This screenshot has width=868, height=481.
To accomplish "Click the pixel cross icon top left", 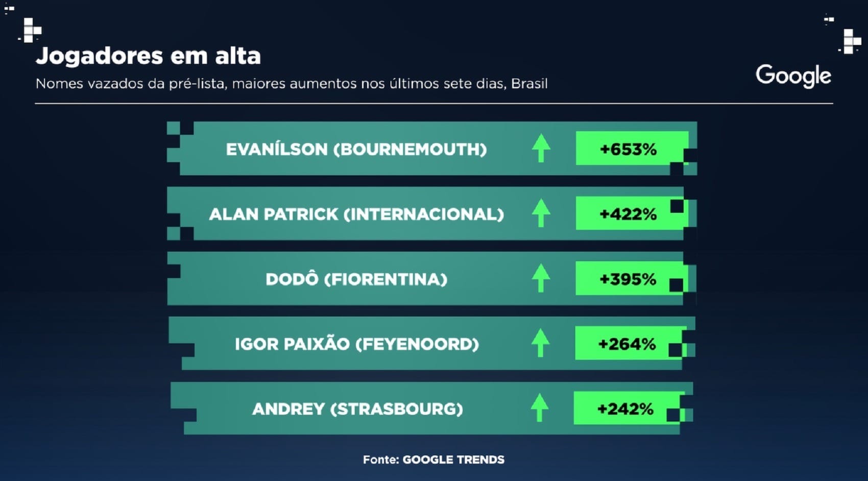I will 31,30.
